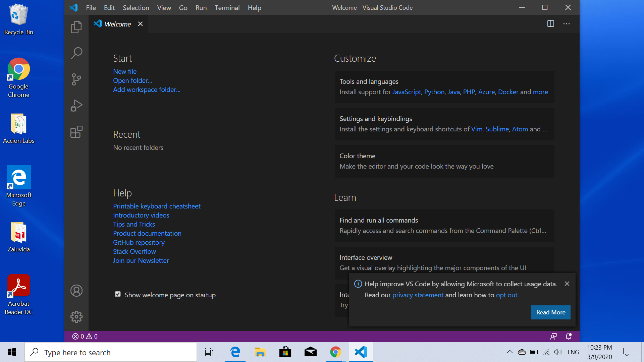
Task: Select the Acrobat Reader DC desktop shortcut
Action: tap(19, 295)
